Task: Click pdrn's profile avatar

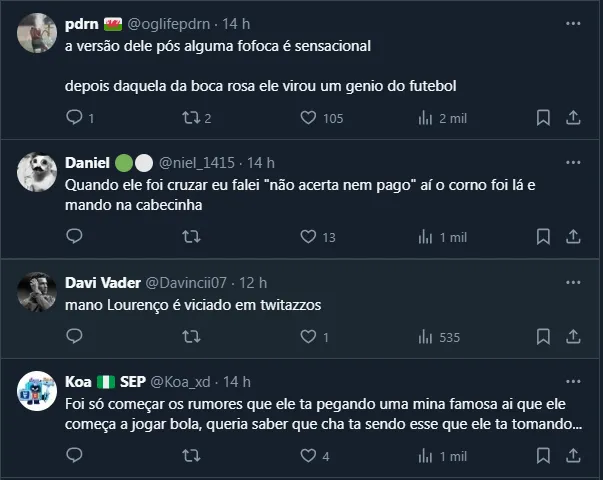Action: coord(37,33)
